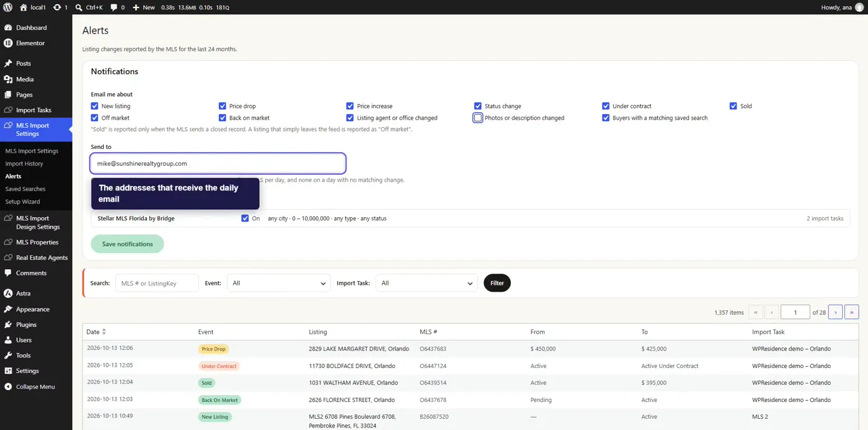Enable Photos or description changed checkbox
Image resolution: width=868 pixels, height=430 pixels.
tap(478, 118)
